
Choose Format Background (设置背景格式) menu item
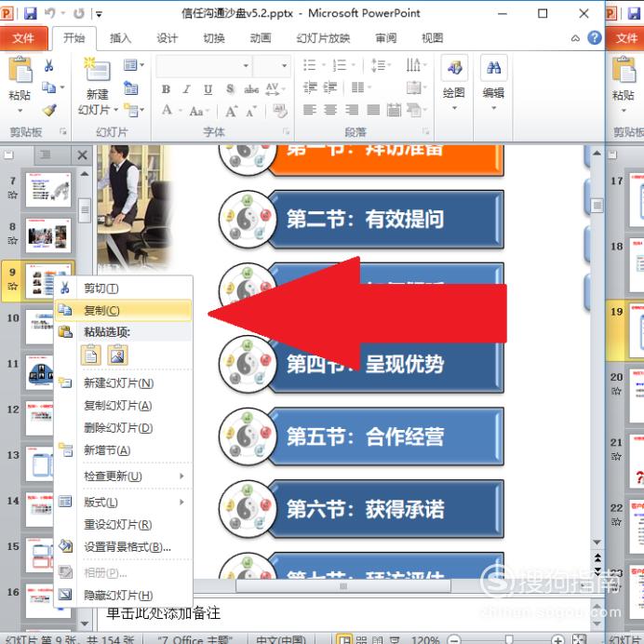(x=123, y=547)
